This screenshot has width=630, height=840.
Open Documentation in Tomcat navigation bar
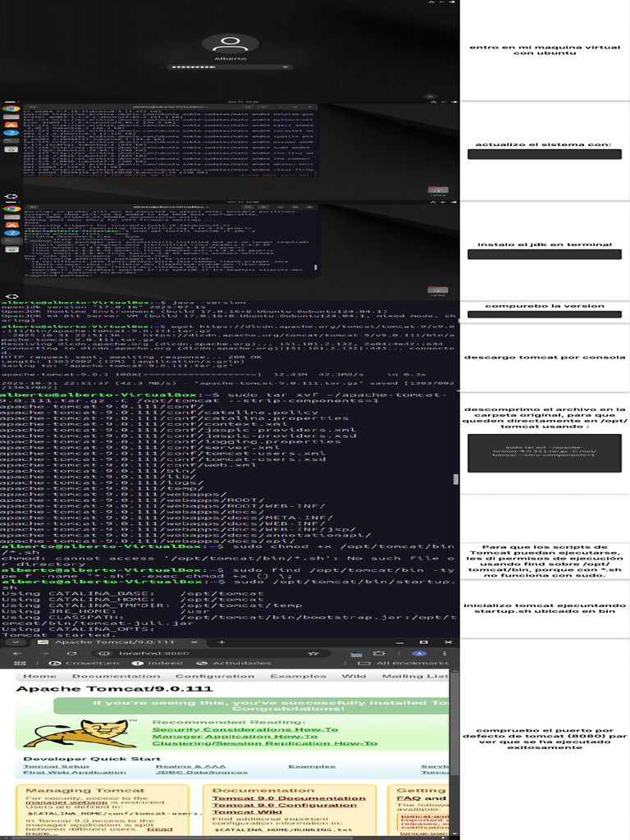(x=116, y=676)
